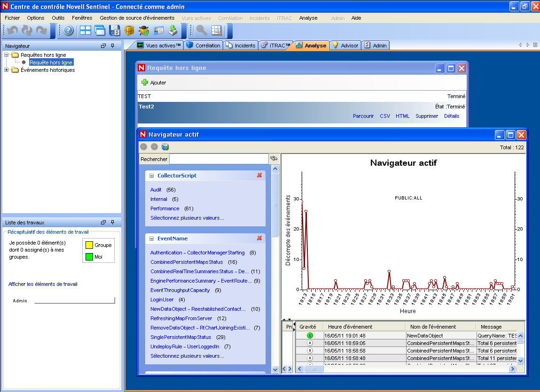This screenshot has height=392, width=540.
Task: Open the Gestion de source d'événements menu
Action: click(x=137, y=18)
